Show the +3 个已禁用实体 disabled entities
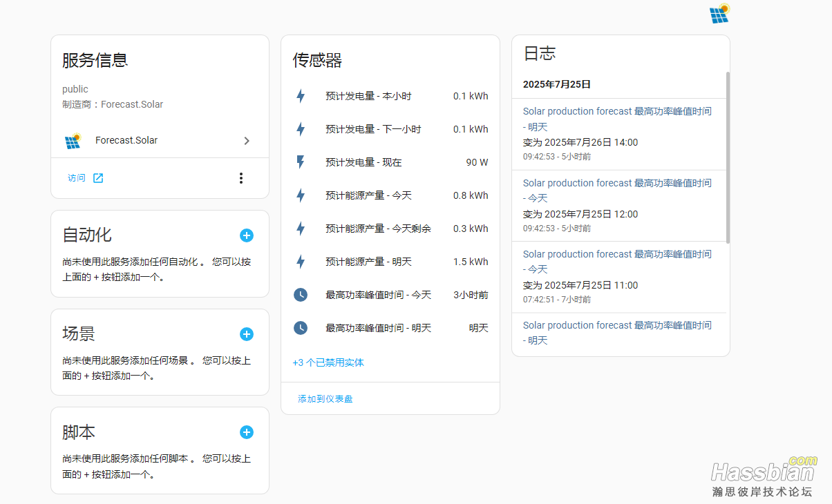 328,362
